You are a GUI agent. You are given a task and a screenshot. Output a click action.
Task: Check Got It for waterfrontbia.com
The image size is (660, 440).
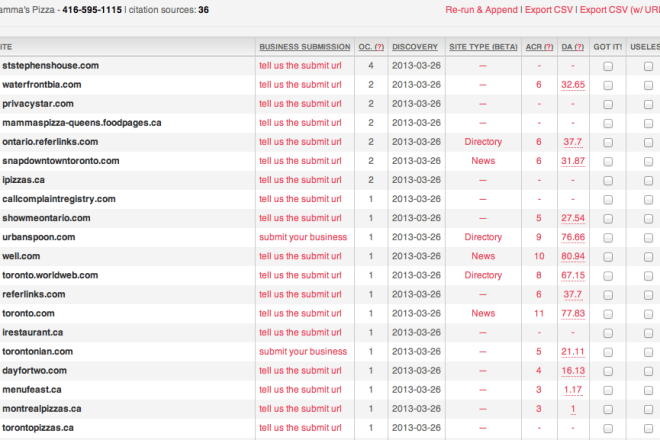(607, 85)
